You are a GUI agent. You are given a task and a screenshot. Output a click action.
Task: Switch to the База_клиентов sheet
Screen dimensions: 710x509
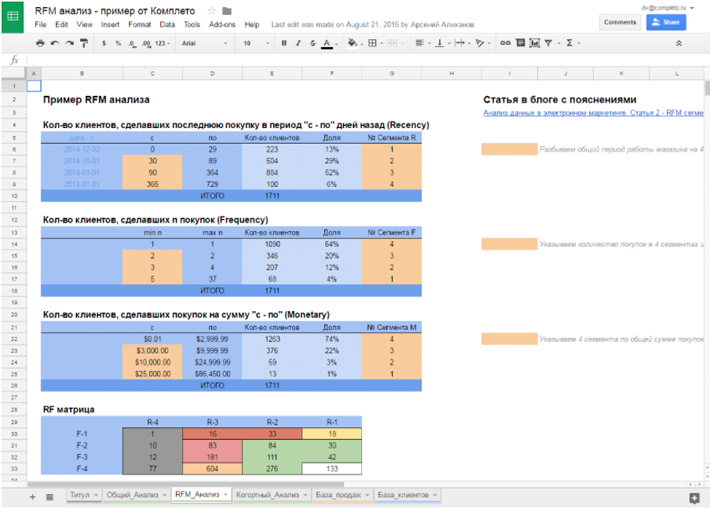(403, 495)
